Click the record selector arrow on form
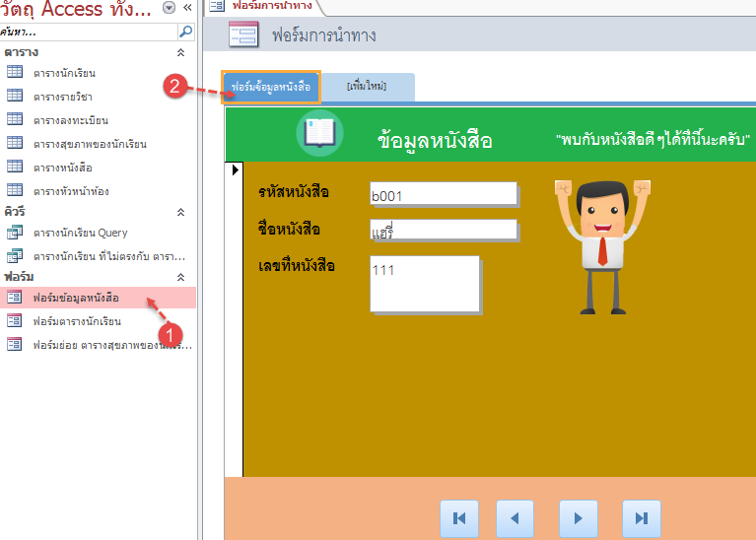Viewport: 756px width, 540px height. tap(235, 171)
